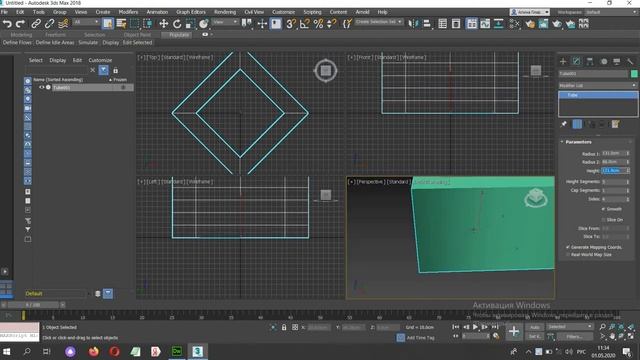Click the Key Filters button
The height and width of the screenshot is (360, 640).
tap(574, 337)
